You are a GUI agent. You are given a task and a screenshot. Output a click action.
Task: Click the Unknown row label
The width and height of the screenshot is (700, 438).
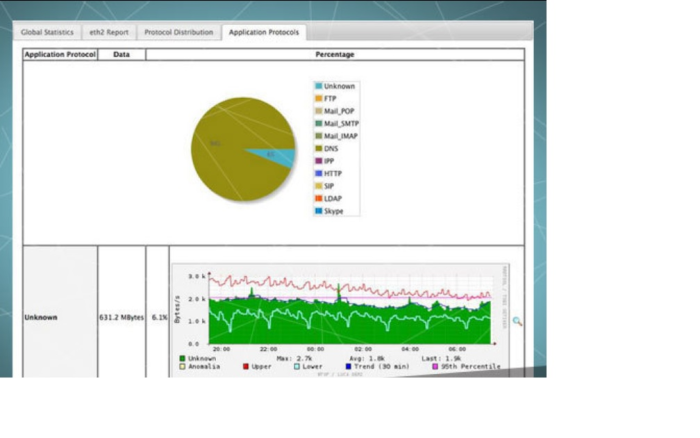pyautogui.click(x=41, y=317)
